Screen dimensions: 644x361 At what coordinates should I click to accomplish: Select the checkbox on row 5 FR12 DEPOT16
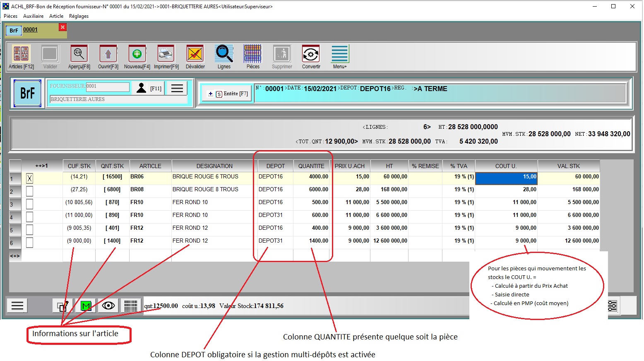(x=29, y=230)
